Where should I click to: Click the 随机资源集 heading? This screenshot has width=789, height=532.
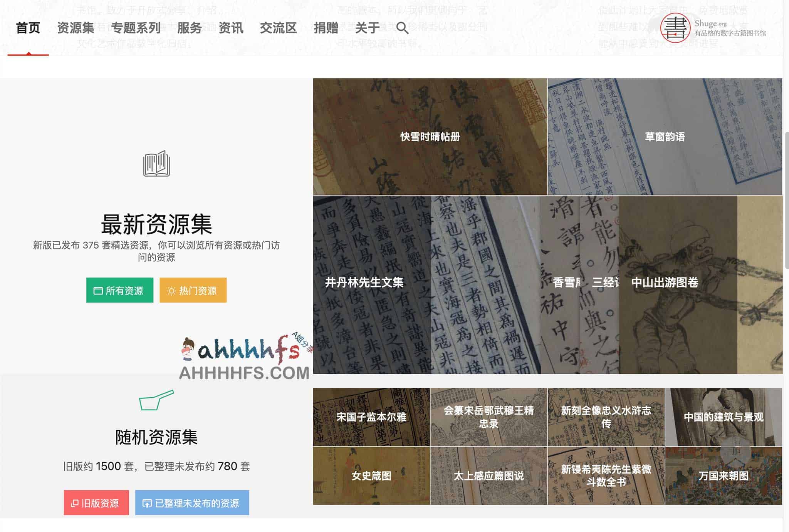pos(156,437)
